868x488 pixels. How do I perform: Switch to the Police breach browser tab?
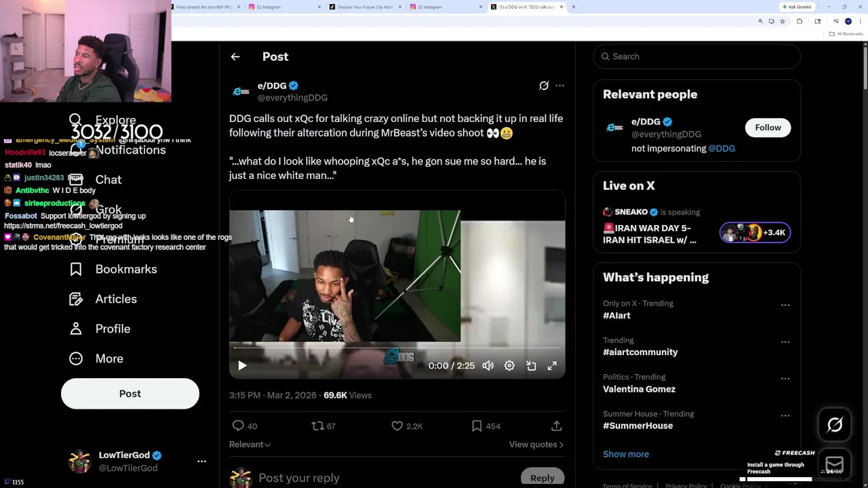coord(203,7)
